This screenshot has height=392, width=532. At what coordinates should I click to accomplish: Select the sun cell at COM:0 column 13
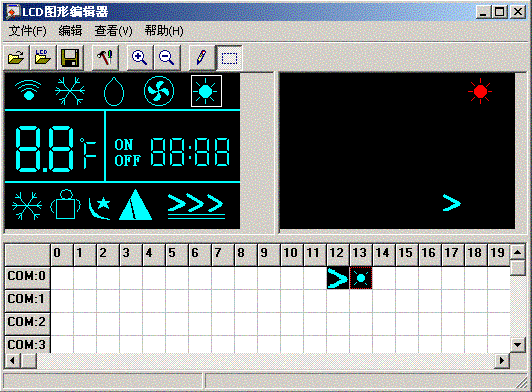click(x=361, y=278)
